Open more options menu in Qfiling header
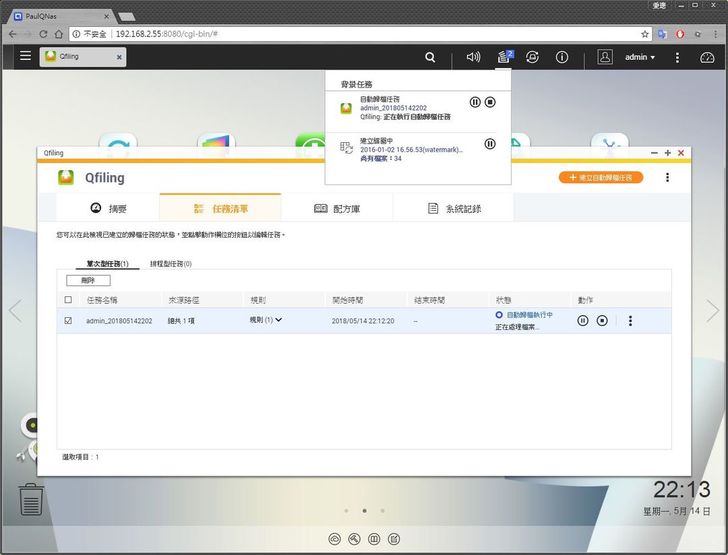The image size is (728, 555). [x=668, y=178]
